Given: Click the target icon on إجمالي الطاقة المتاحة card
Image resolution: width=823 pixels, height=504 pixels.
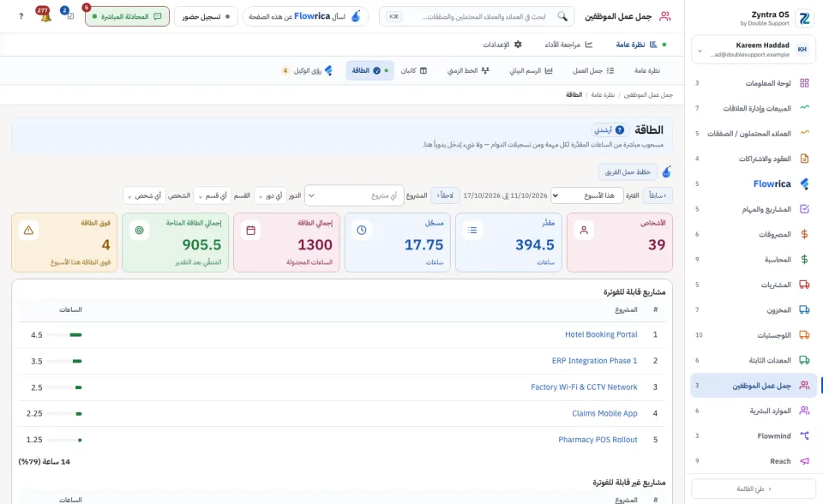Looking at the screenshot, I should pos(140,230).
